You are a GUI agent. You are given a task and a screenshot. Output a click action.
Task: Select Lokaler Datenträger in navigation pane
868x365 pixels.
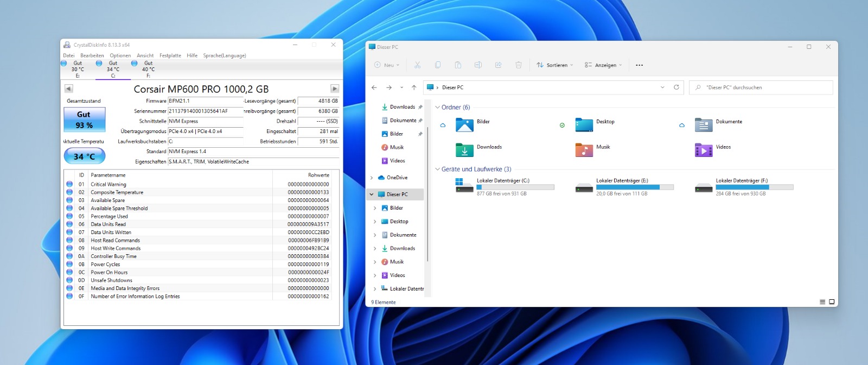pos(402,289)
